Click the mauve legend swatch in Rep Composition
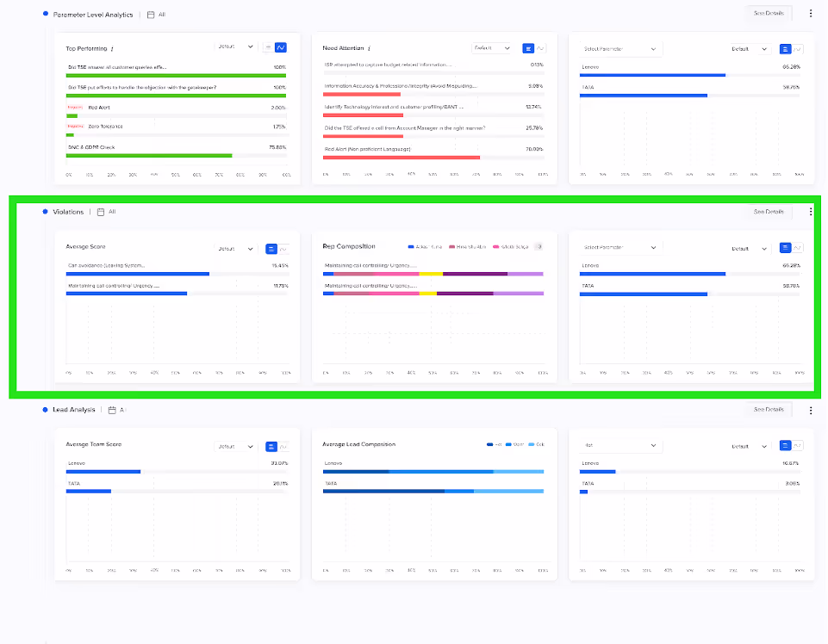828x644 pixels. (452, 247)
